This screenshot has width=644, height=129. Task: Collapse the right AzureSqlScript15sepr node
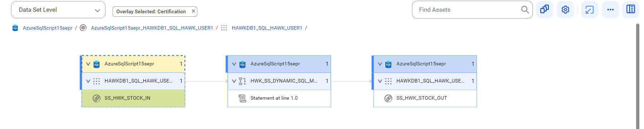click(x=380, y=64)
